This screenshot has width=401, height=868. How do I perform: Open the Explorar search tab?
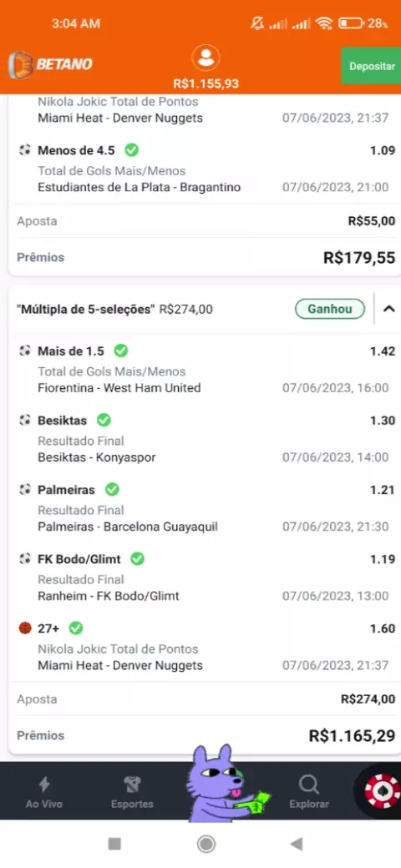click(x=308, y=792)
